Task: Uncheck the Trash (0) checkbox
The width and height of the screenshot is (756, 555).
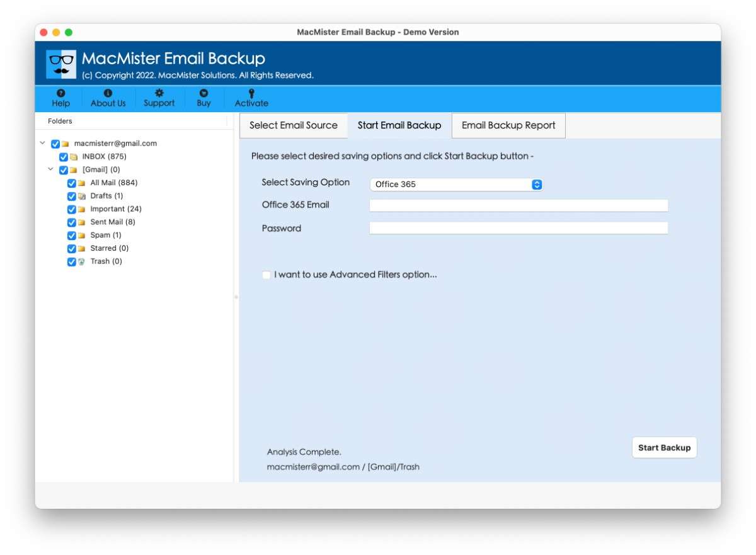Action: click(72, 262)
